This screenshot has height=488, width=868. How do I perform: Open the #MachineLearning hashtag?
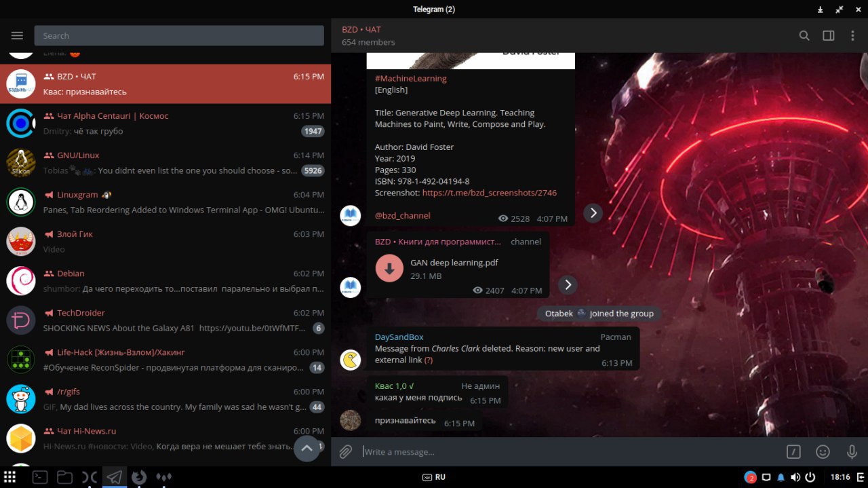point(410,78)
